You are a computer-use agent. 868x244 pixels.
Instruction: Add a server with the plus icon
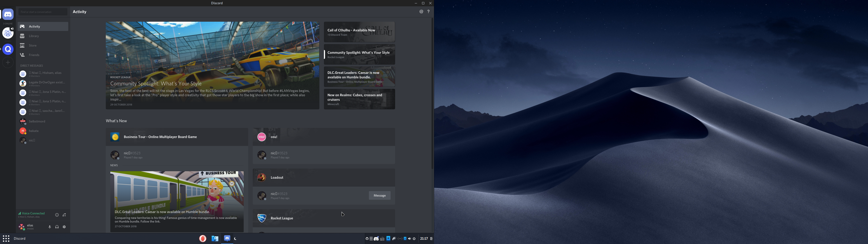(x=8, y=62)
